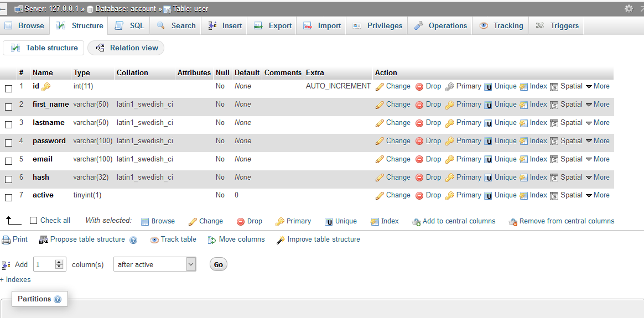Open the 'after active' position dropdown

pyautogui.click(x=154, y=264)
